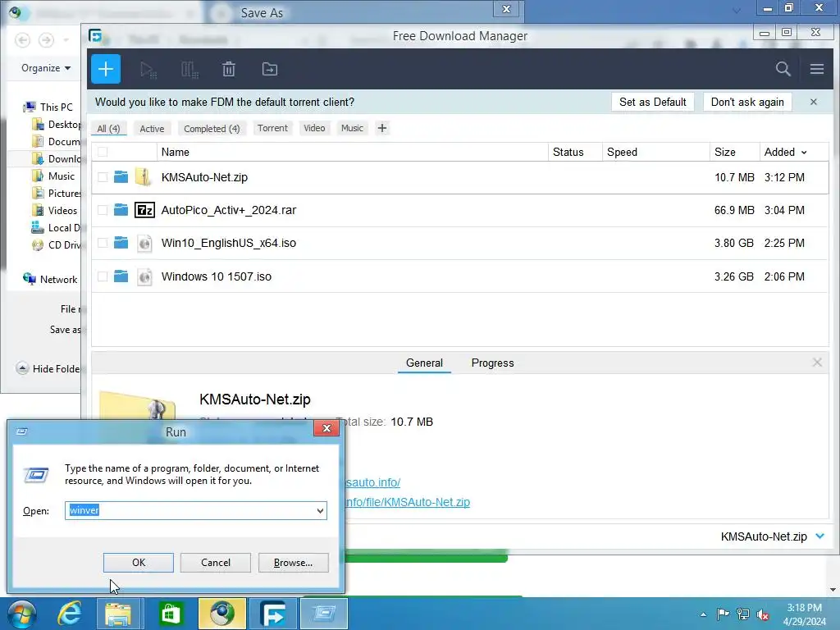Cancel the Run dialog
Viewport: 840px width, 630px height.
(x=216, y=563)
